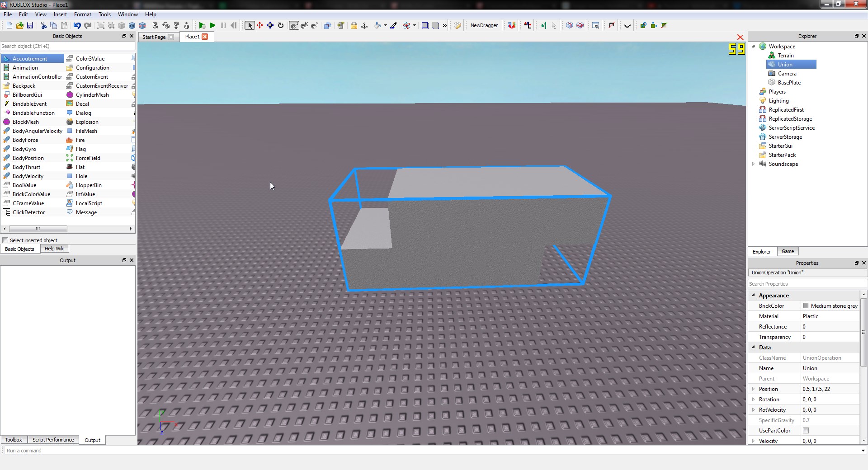
Task: Expand the toolbar overflow double chevron
Action: (x=445, y=25)
